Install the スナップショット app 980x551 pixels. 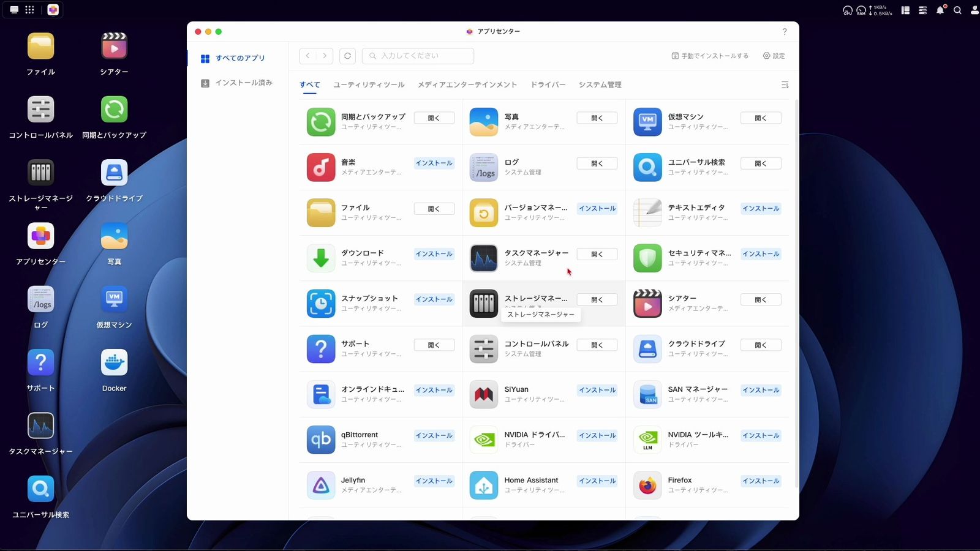point(434,299)
